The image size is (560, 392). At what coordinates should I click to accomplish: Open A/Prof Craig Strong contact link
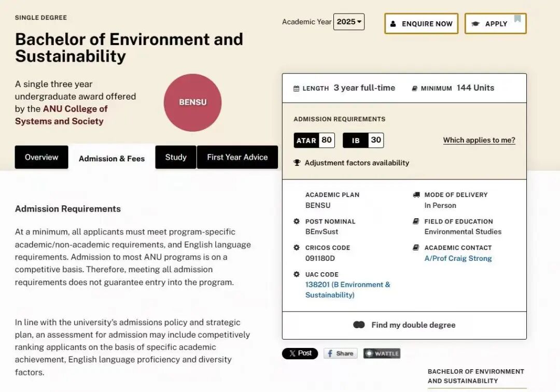458,258
